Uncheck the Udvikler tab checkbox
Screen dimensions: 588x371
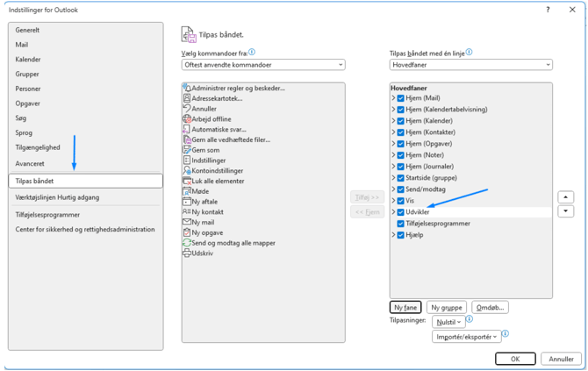click(x=401, y=212)
